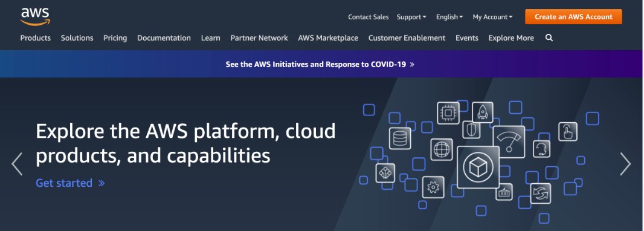The image size is (644, 231).
Task: Click the pointing hand icon in the illustration
Action: 568,132
